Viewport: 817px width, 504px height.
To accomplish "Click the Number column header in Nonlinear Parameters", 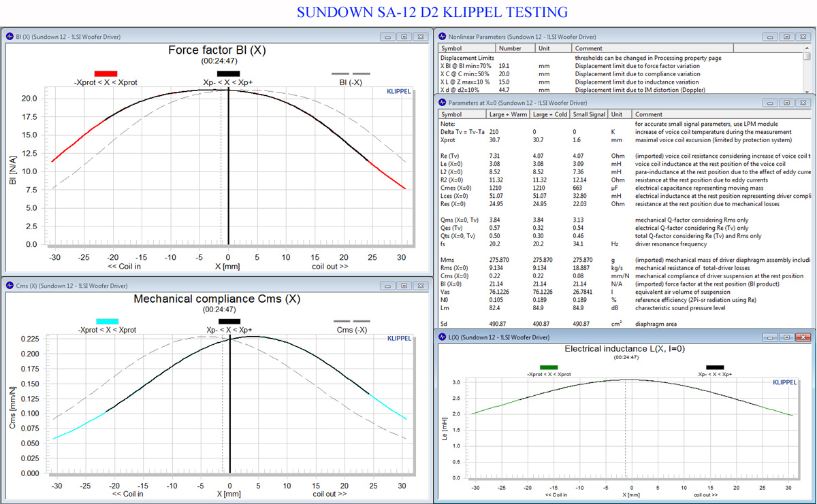I will pos(510,48).
